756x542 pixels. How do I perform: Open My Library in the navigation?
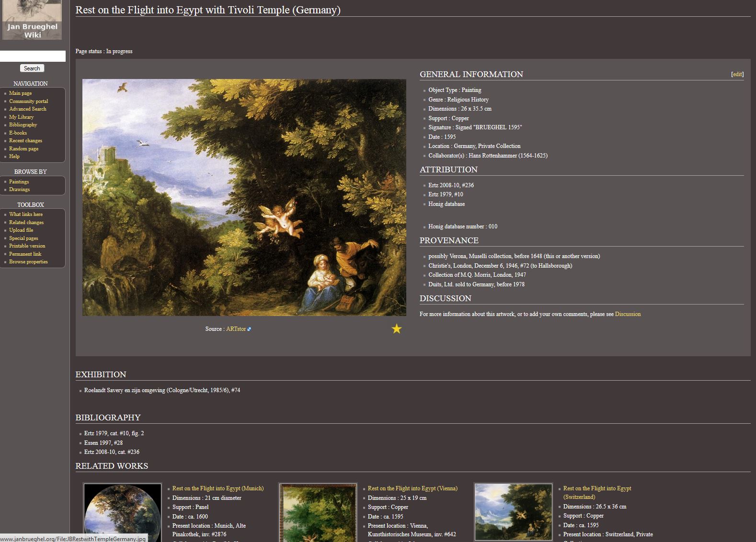[x=21, y=117]
